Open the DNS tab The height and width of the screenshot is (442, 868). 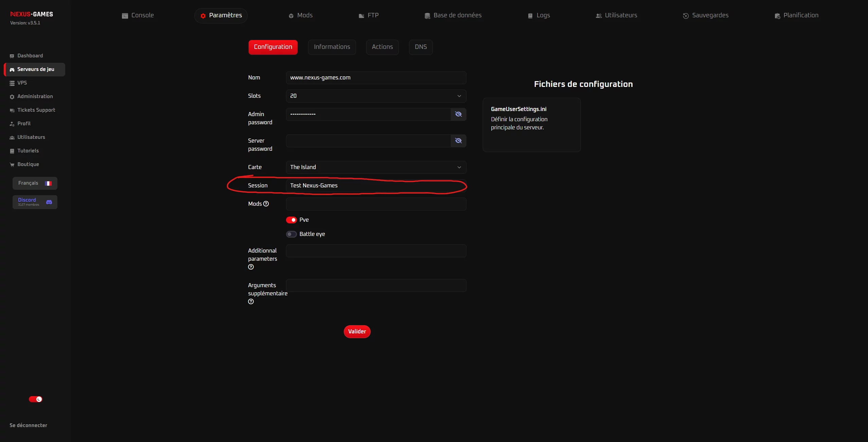click(420, 47)
